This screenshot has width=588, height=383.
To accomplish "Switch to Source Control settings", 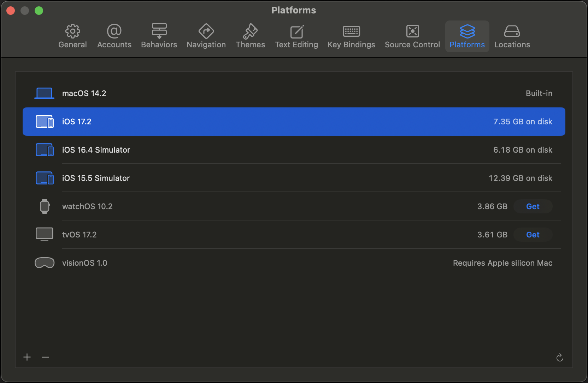I will [412, 36].
